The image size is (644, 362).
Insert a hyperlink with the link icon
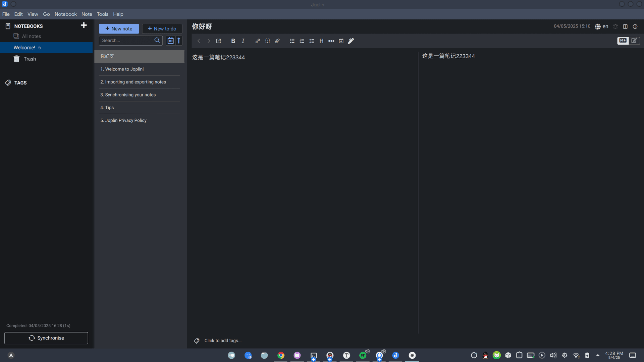pos(258,41)
